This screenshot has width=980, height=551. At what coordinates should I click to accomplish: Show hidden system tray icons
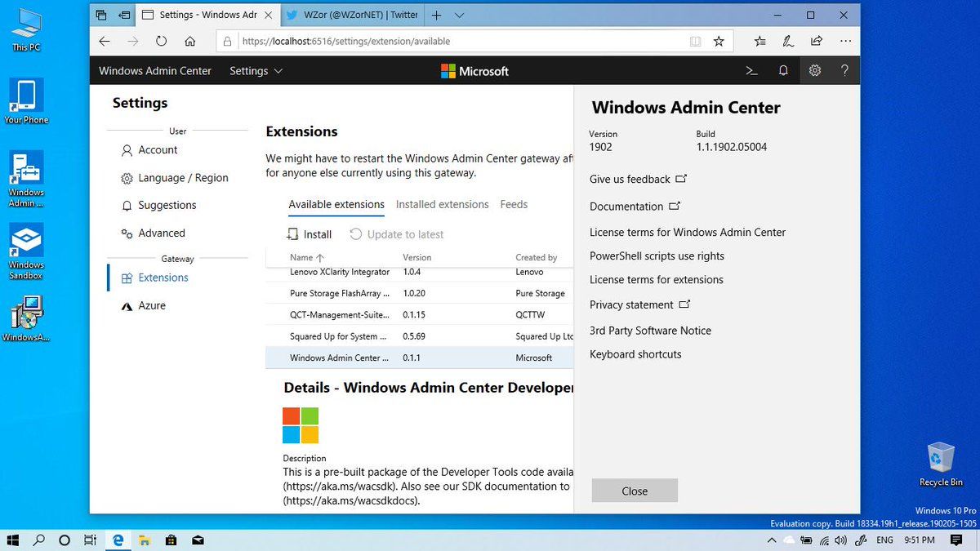772,540
